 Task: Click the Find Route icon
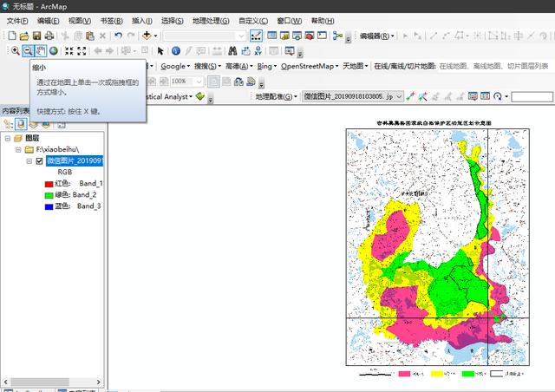coord(245,51)
